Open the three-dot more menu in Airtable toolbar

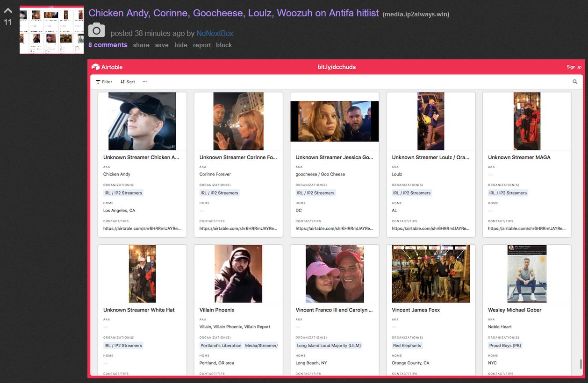pyautogui.click(x=145, y=82)
